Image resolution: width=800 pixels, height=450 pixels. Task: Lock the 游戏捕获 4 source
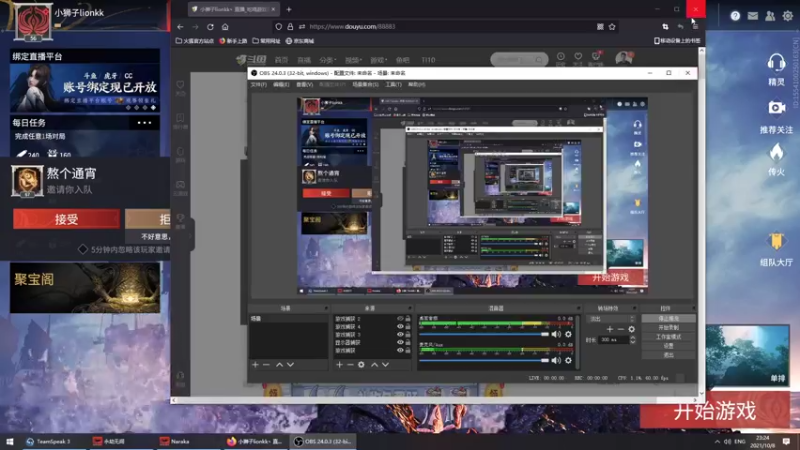tap(408, 327)
